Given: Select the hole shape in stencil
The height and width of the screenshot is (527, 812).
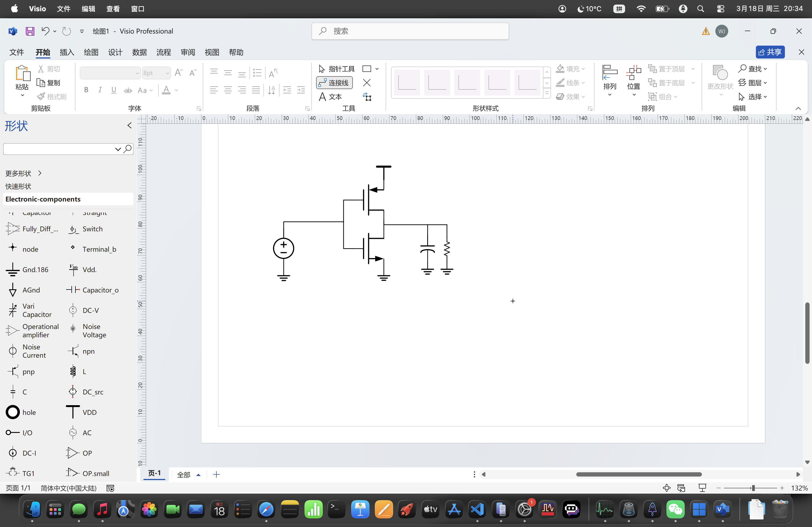Looking at the screenshot, I should click(x=21, y=412).
